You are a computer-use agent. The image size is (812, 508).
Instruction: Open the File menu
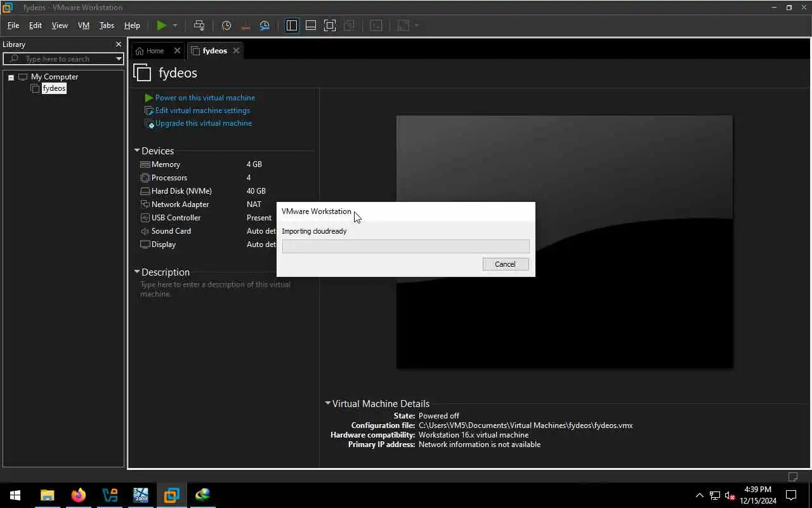(13, 25)
